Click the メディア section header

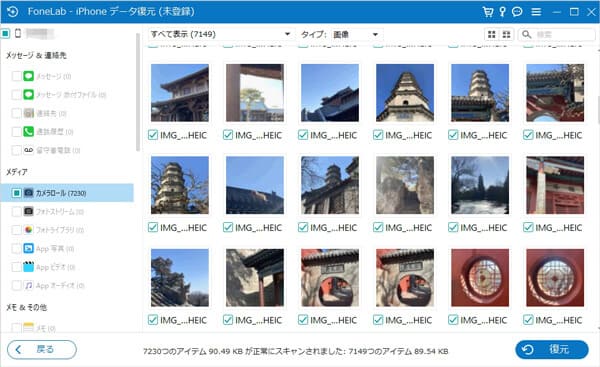click(17, 172)
